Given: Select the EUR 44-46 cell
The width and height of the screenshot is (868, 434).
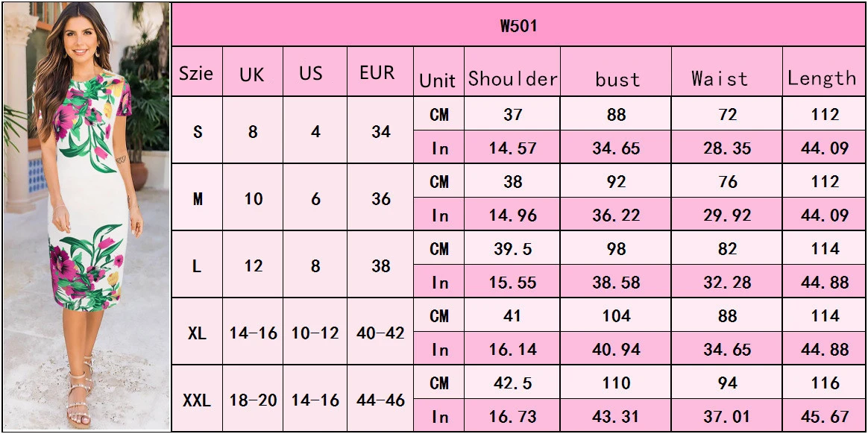Looking at the screenshot, I should point(380,400).
